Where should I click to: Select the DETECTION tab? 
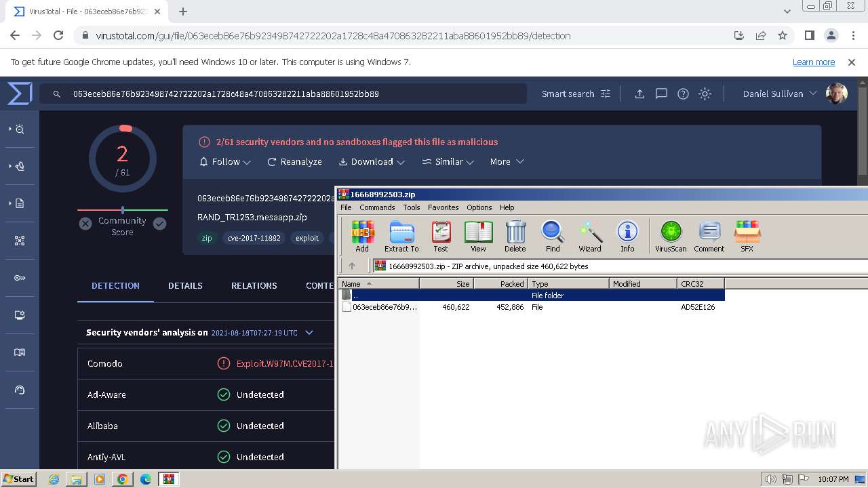pos(115,285)
